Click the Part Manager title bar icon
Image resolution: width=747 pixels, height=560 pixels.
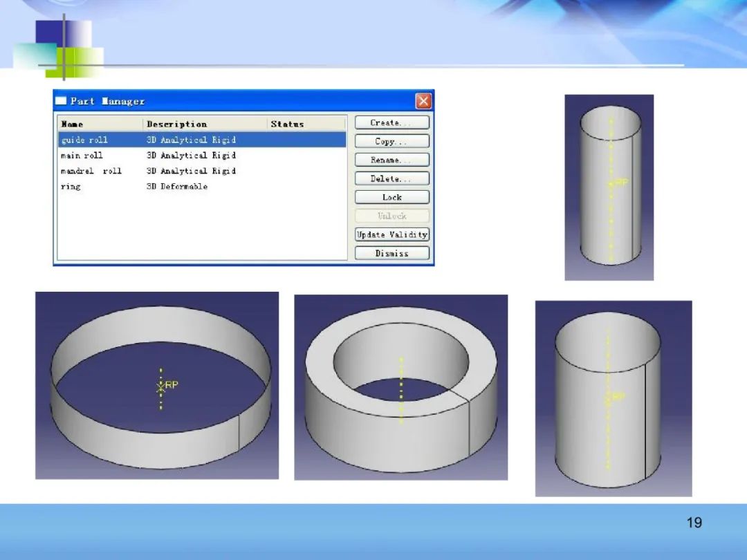(x=62, y=101)
